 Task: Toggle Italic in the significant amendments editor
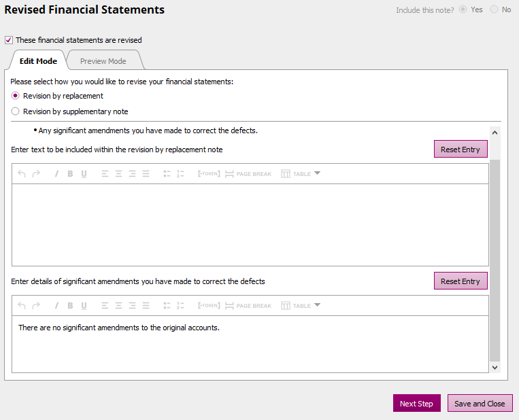56,306
